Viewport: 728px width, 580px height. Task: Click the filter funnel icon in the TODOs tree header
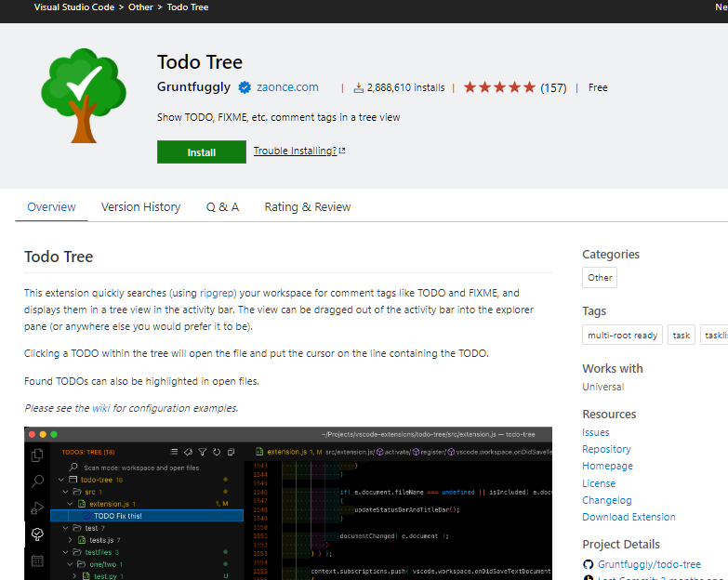pyautogui.click(x=202, y=452)
